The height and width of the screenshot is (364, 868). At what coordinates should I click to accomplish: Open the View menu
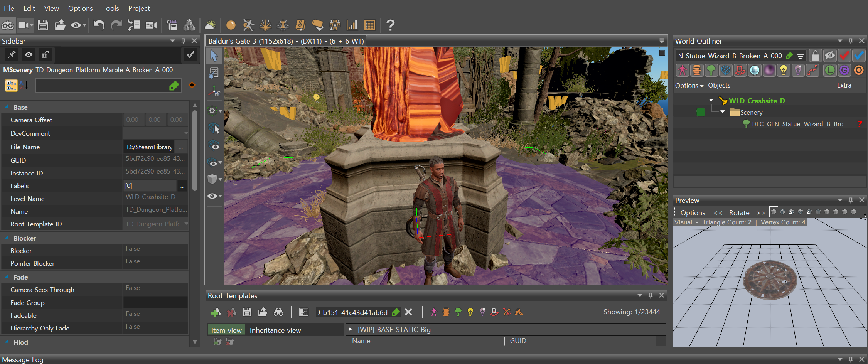click(x=51, y=8)
